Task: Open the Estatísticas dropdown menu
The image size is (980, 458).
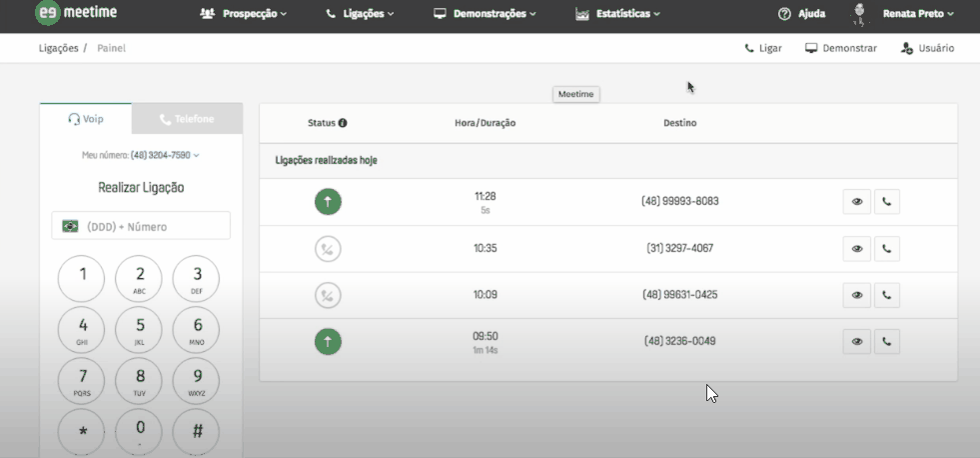Action: (x=617, y=14)
